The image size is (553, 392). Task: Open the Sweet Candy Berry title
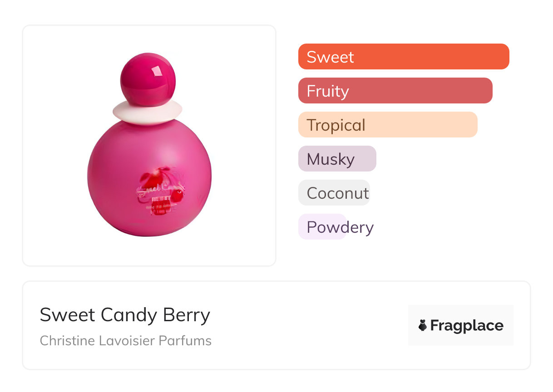pos(125,315)
